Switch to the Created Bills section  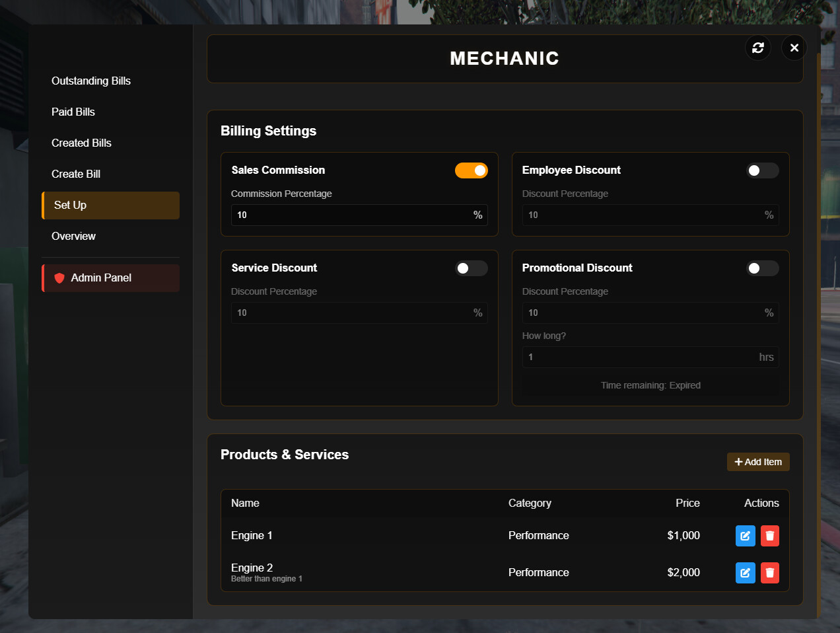pyautogui.click(x=81, y=143)
